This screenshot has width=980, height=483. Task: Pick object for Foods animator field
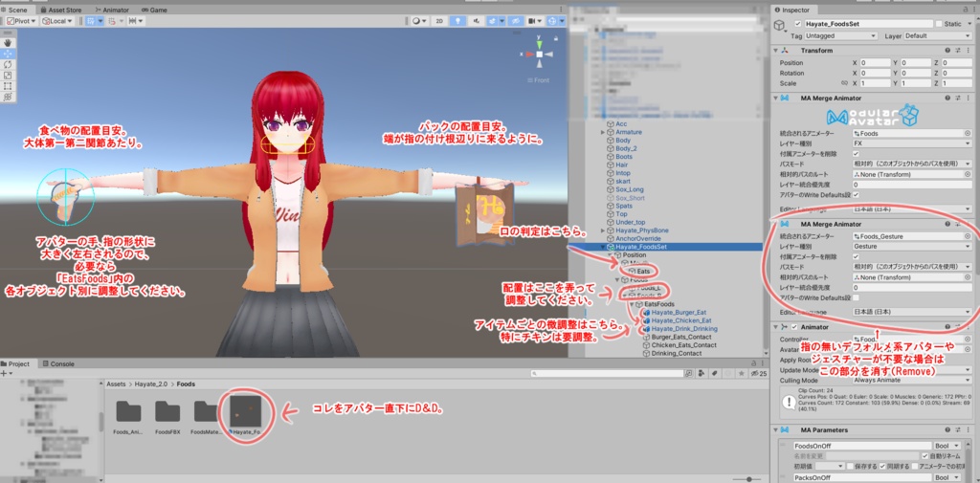(x=968, y=134)
